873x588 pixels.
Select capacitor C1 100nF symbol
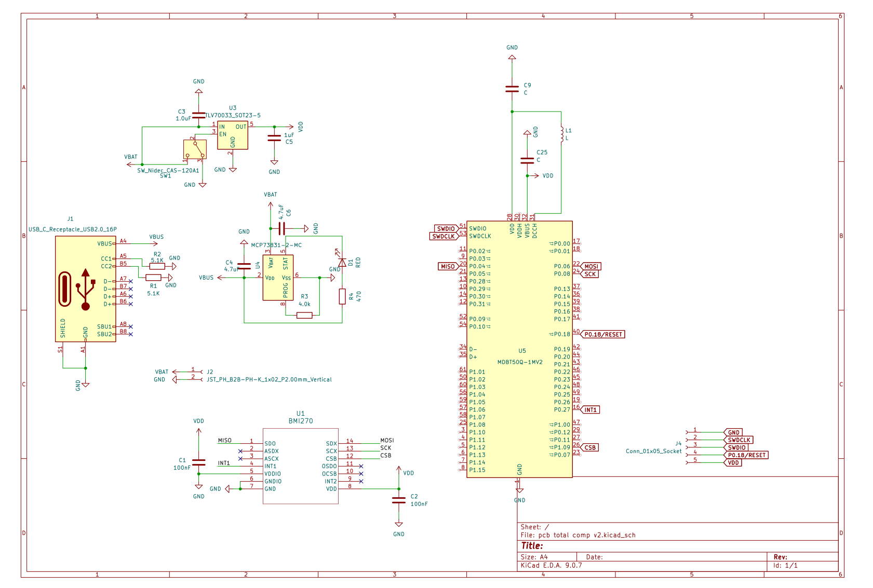(198, 462)
